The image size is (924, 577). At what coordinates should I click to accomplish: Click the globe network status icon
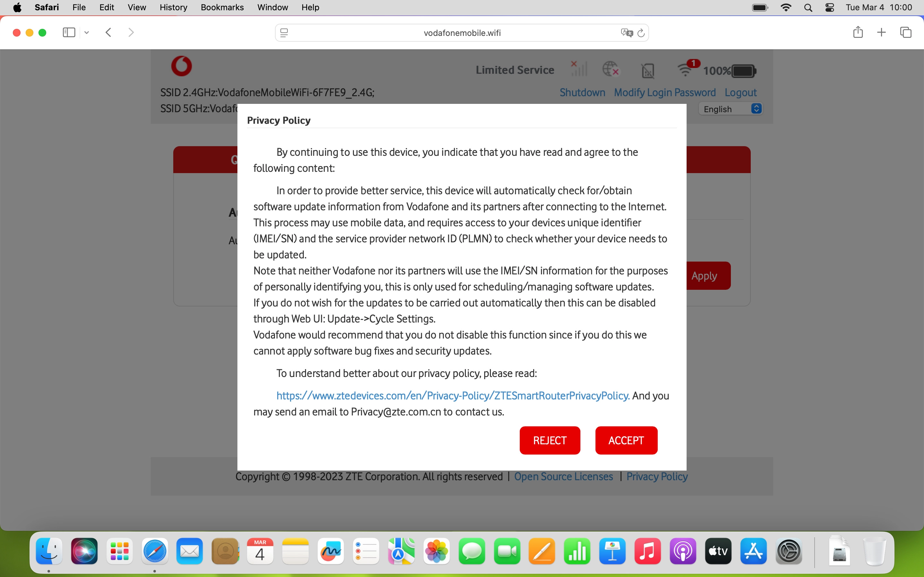[x=611, y=70]
